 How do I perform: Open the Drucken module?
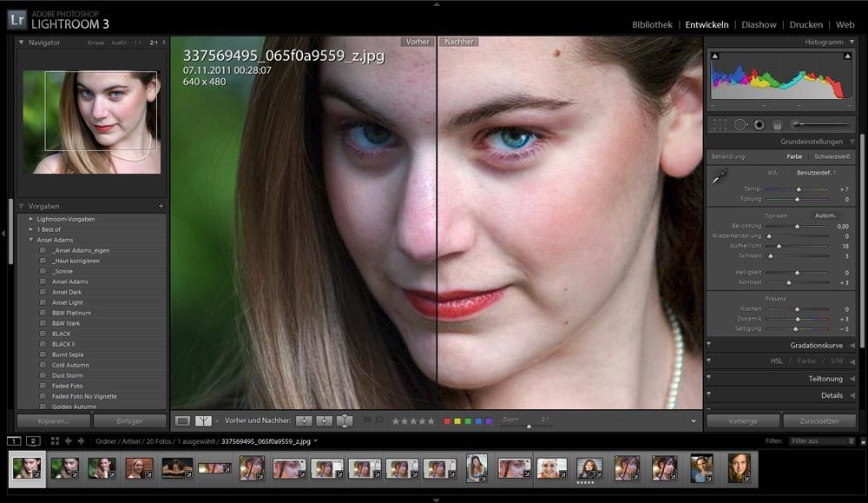click(x=806, y=25)
